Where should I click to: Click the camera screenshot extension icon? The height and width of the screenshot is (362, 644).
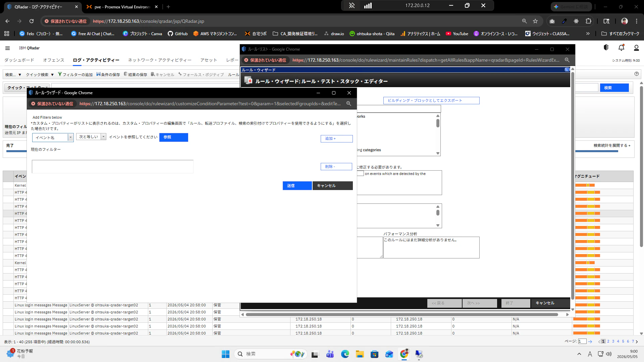point(552,21)
